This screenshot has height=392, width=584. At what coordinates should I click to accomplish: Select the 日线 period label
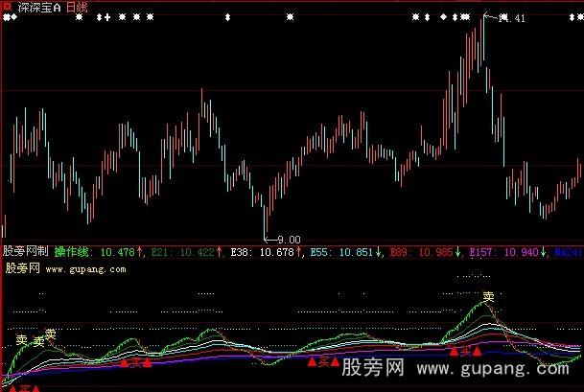[x=77, y=7]
